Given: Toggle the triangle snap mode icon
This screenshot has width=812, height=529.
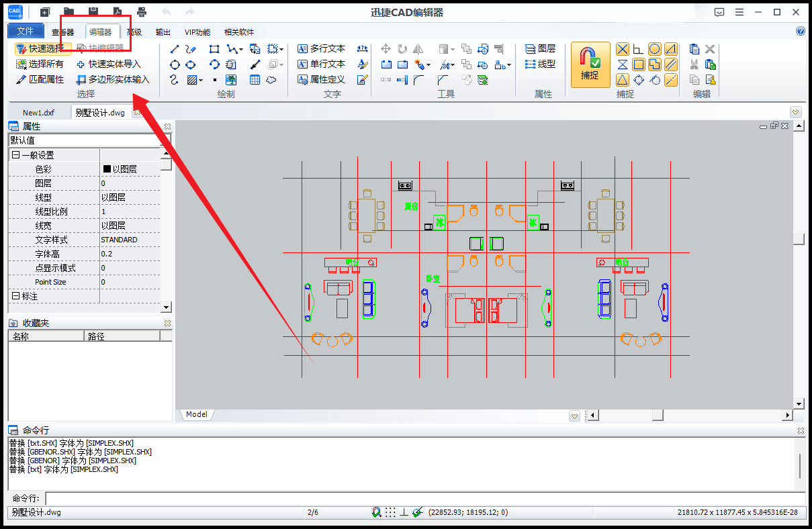Looking at the screenshot, I should [623, 80].
